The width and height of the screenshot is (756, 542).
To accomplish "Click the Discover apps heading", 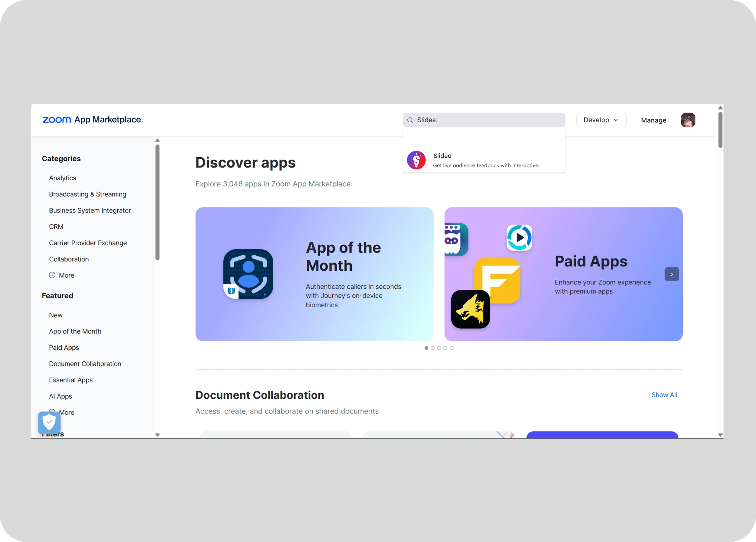I will (245, 163).
